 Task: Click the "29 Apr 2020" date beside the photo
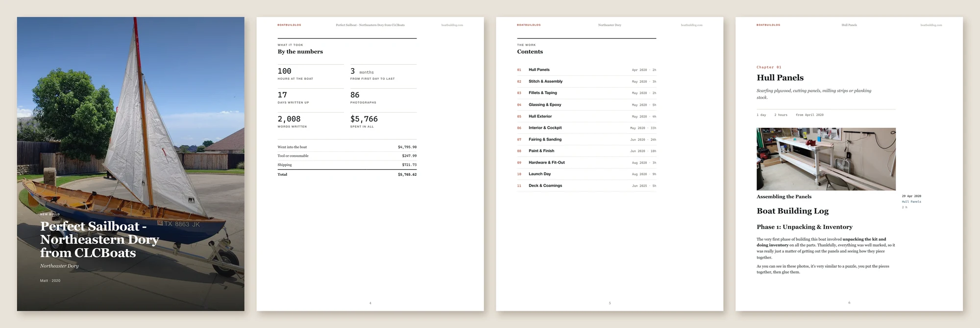pyautogui.click(x=911, y=196)
